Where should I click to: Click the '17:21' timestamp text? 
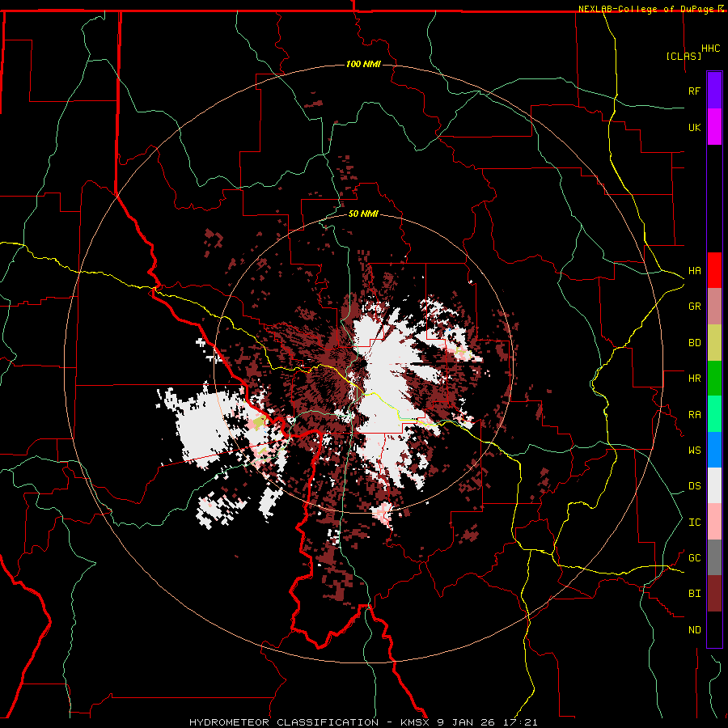521,722
